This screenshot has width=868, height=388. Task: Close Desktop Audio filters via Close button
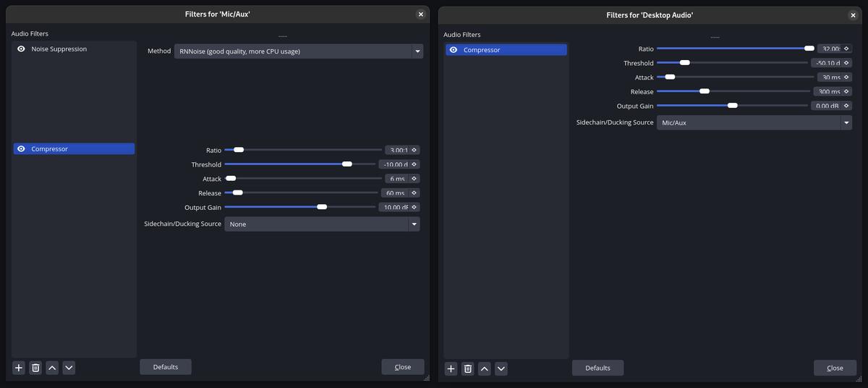835,368
